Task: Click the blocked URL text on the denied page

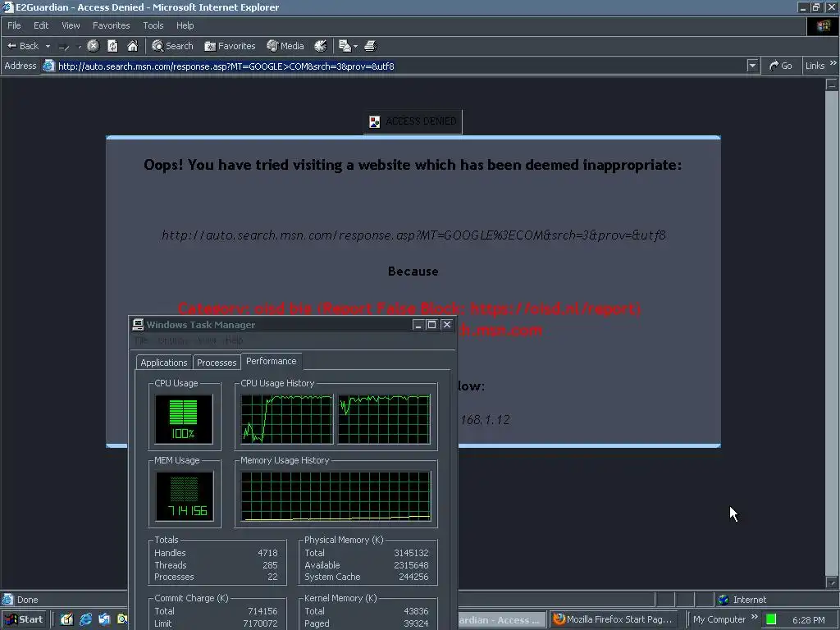Action: tap(413, 235)
